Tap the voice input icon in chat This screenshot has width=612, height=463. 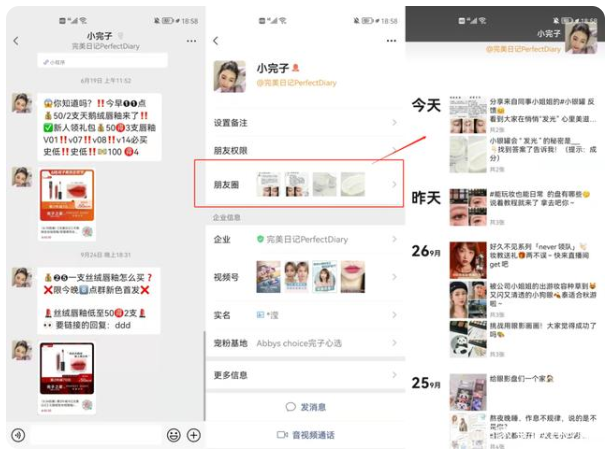(x=18, y=435)
